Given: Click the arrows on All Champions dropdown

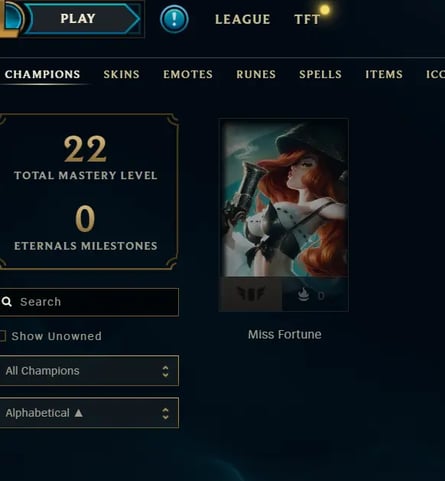Looking at the screenshot, I should click(x=165, y=371).
